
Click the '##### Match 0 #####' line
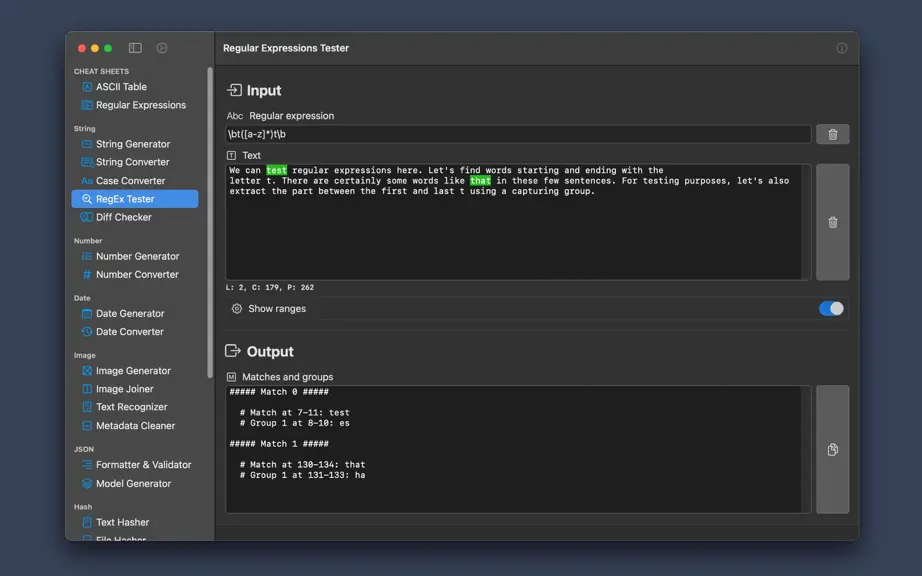[279, 392]
